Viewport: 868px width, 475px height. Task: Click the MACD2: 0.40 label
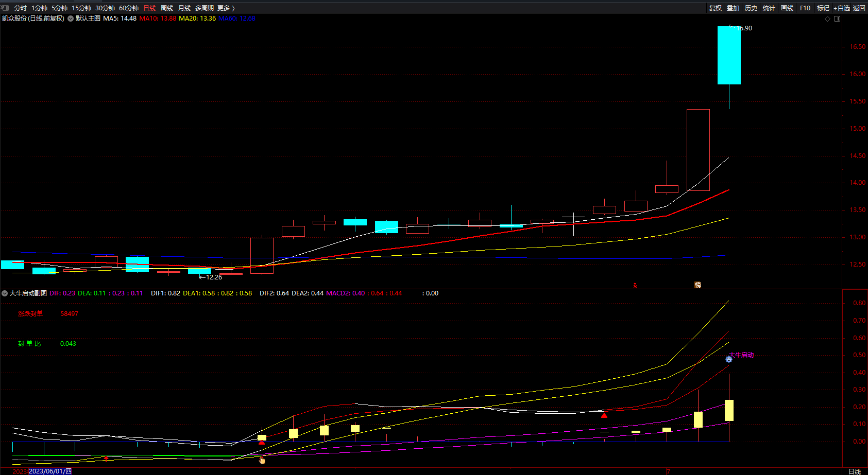(345, 293)
